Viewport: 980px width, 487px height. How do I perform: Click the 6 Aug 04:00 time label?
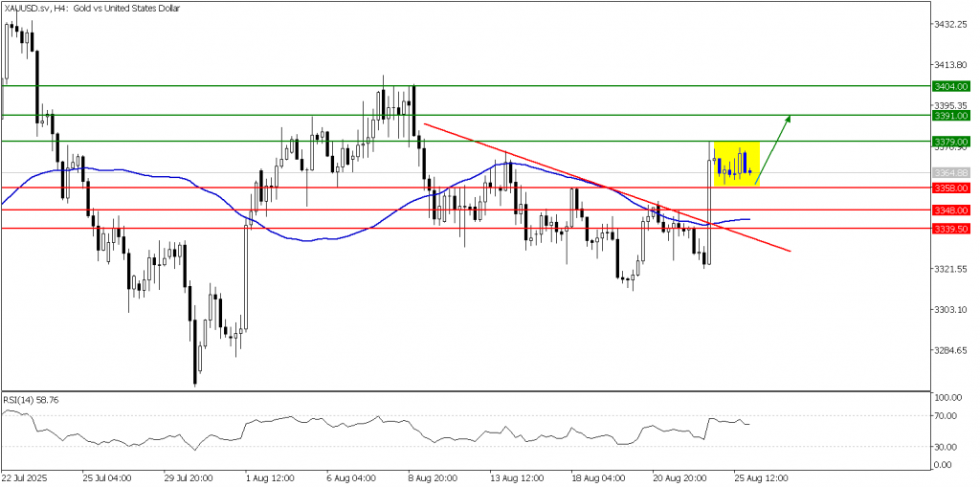click(350, 477)
